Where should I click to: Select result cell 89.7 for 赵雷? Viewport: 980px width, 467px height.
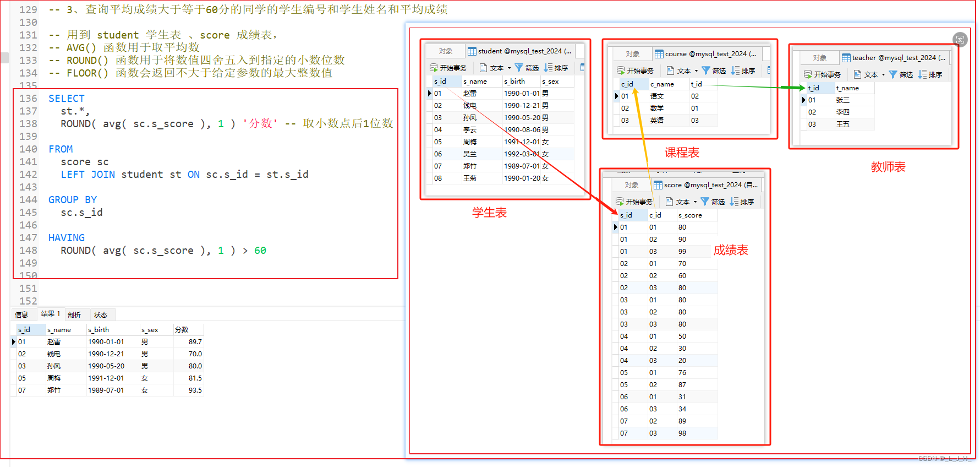[x=189, y=341]
